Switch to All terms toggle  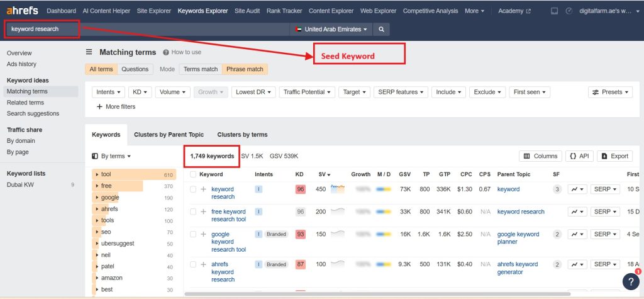click(x=101, y=69)
